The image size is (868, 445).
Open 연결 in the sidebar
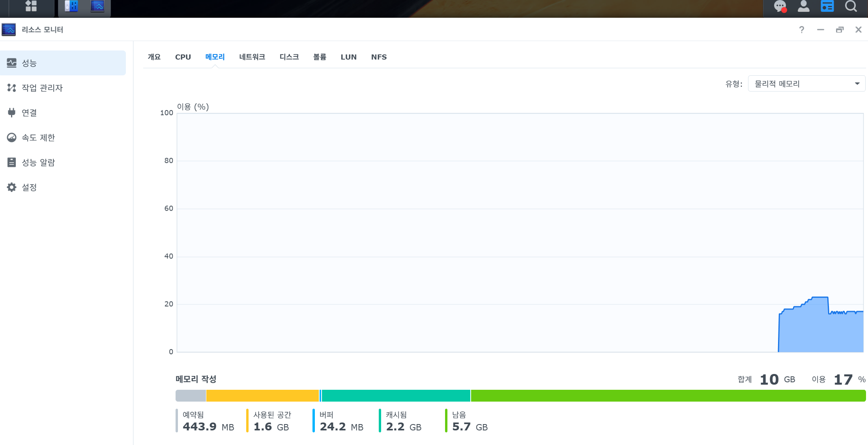[x=63, y=112]
